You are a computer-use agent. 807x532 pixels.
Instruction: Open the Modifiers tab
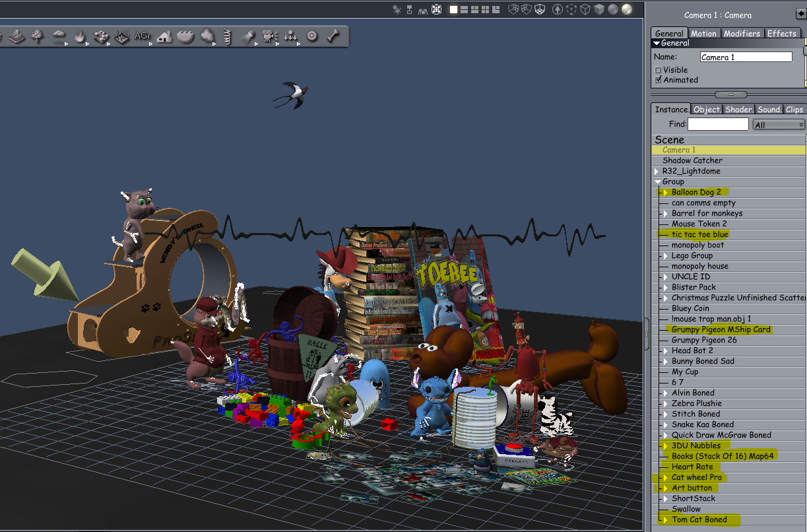coord(742,33)
